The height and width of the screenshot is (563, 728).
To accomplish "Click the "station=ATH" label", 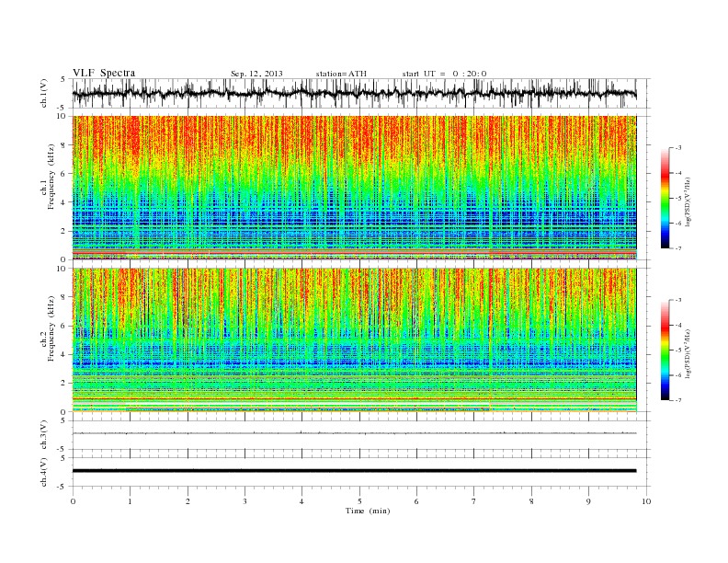I will [x=341, y=74].
